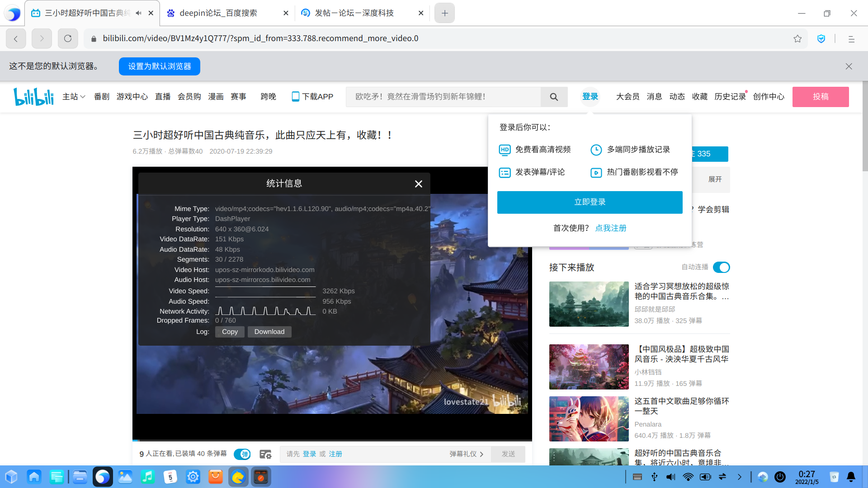Click the video progress bar
The width and height of the screenshot is (868, 488).
(x=332, y=440)
